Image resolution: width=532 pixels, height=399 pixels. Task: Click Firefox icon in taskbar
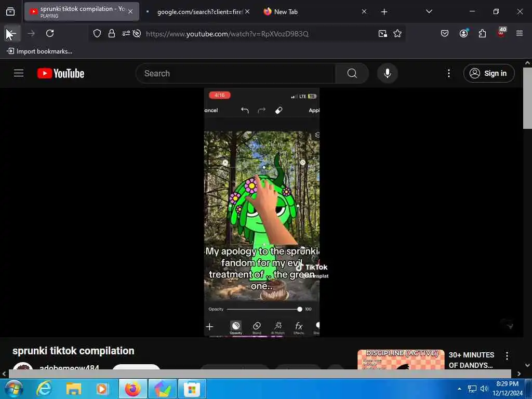click(x=132, y=389)
